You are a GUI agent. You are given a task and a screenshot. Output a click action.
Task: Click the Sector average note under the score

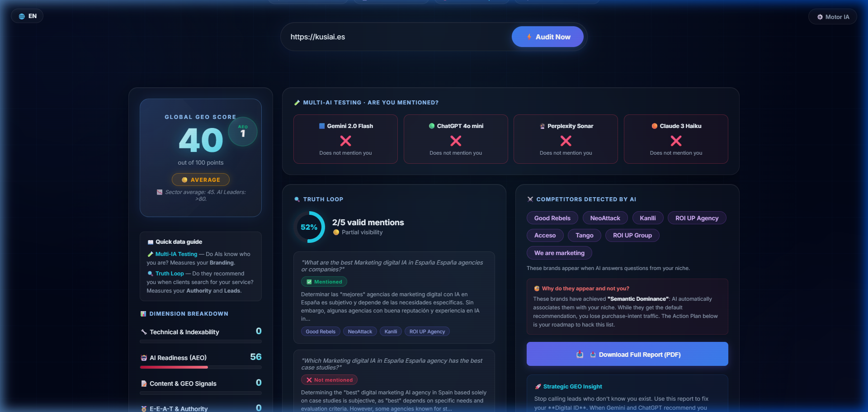pos(202,195)
